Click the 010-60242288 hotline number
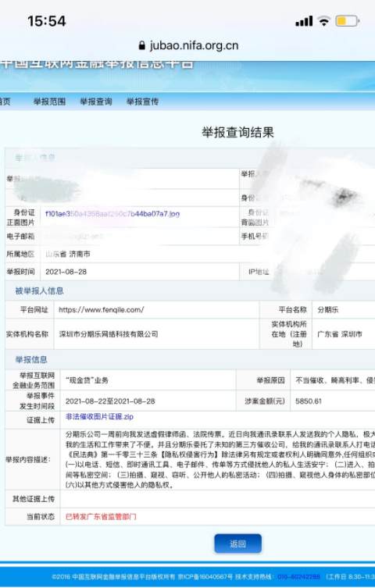This screenshot has height=588, width=375. click(x=299, y=577)
